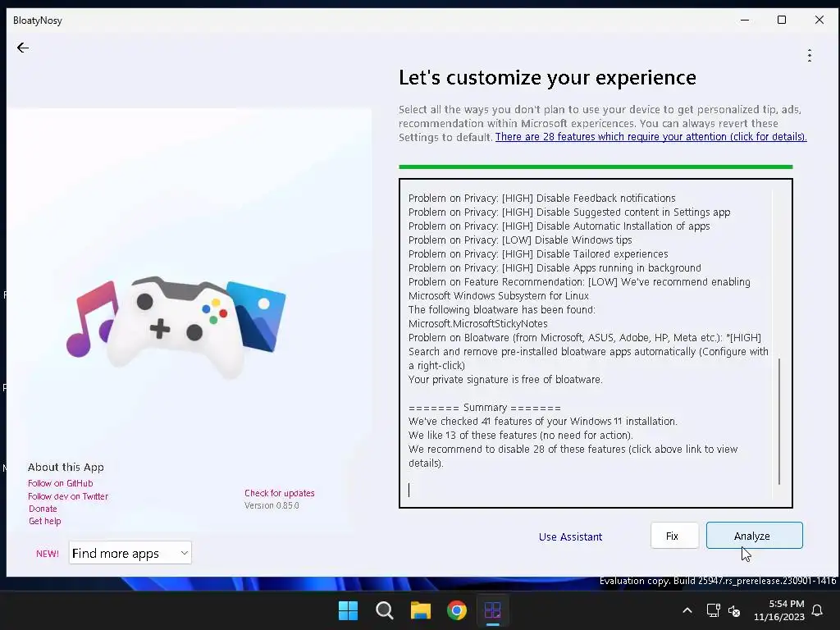Click 'Disable Windows tips' line

pos(520,240)
